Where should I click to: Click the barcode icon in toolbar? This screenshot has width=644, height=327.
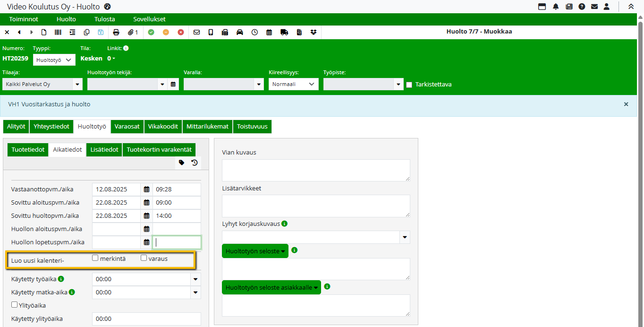(x=58, y=32)
